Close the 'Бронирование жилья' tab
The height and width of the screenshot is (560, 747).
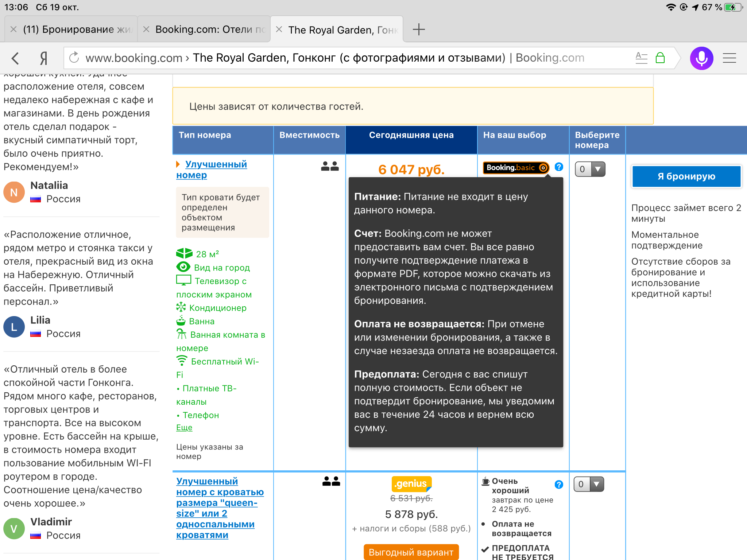(x=13, y=29)
